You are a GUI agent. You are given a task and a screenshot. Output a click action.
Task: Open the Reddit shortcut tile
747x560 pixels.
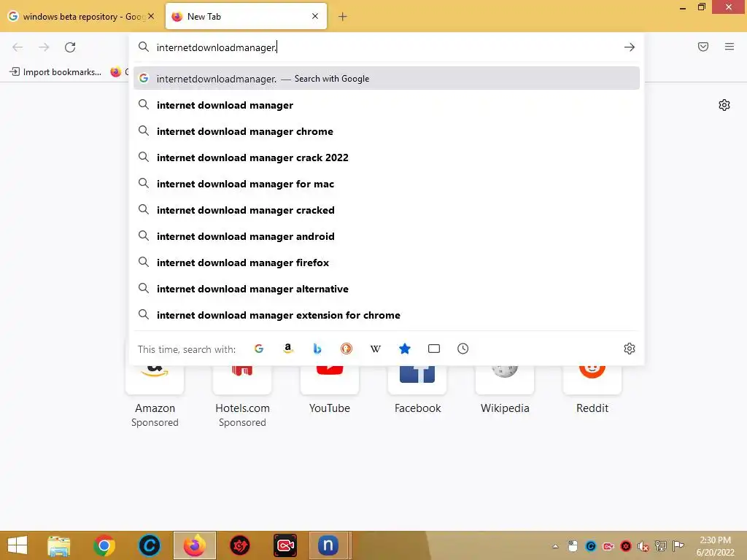pos(592,391)
